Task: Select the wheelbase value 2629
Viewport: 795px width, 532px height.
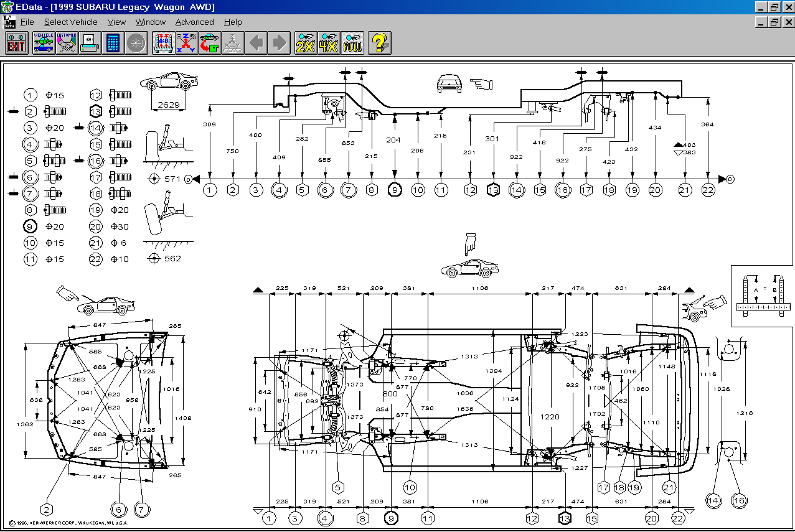Action: pyautogui.click(x=168, y=105)
